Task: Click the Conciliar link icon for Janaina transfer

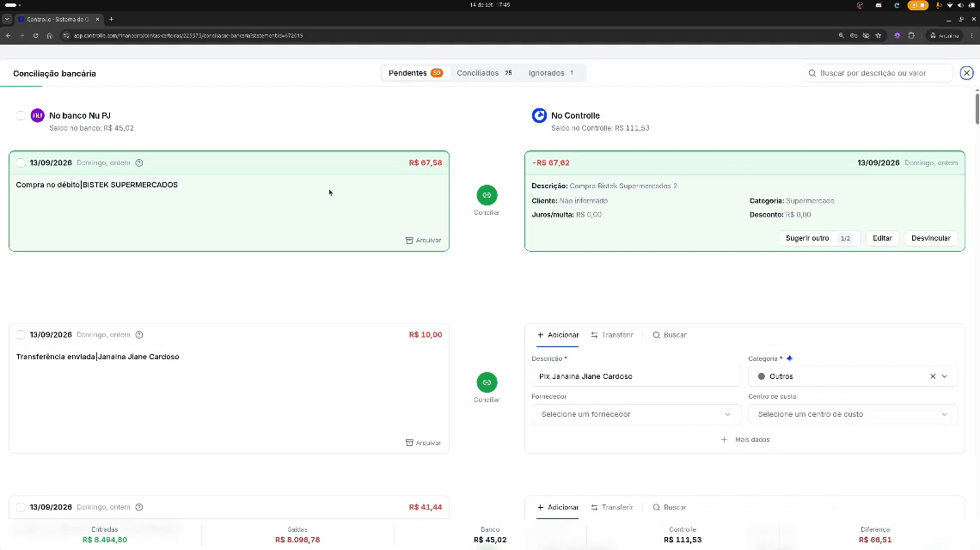Action: (487, 382)
